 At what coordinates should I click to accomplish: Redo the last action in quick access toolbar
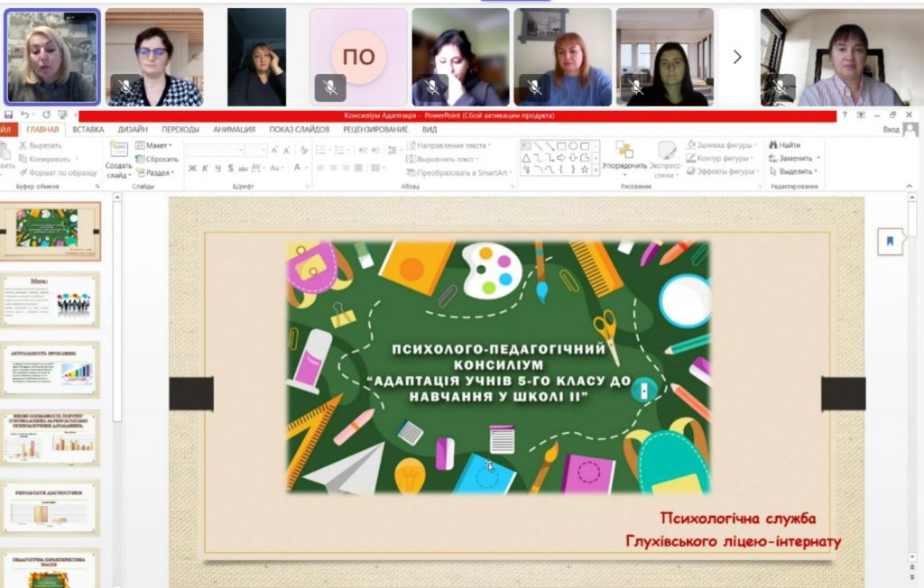47,115
